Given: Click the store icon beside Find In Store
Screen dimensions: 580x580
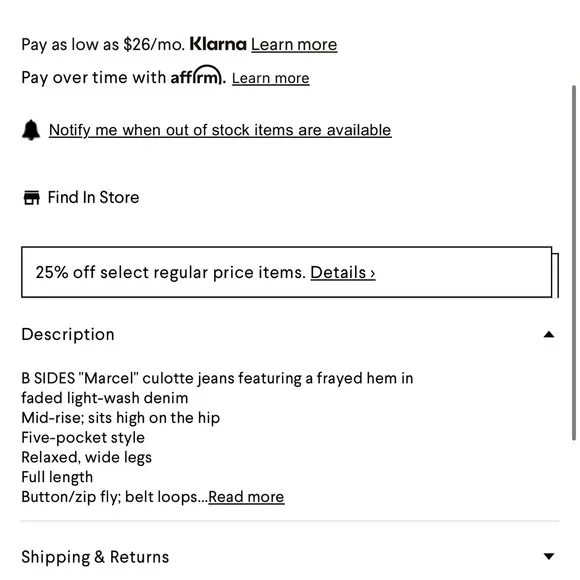Looking at the screenshot, I should point(31,198).
